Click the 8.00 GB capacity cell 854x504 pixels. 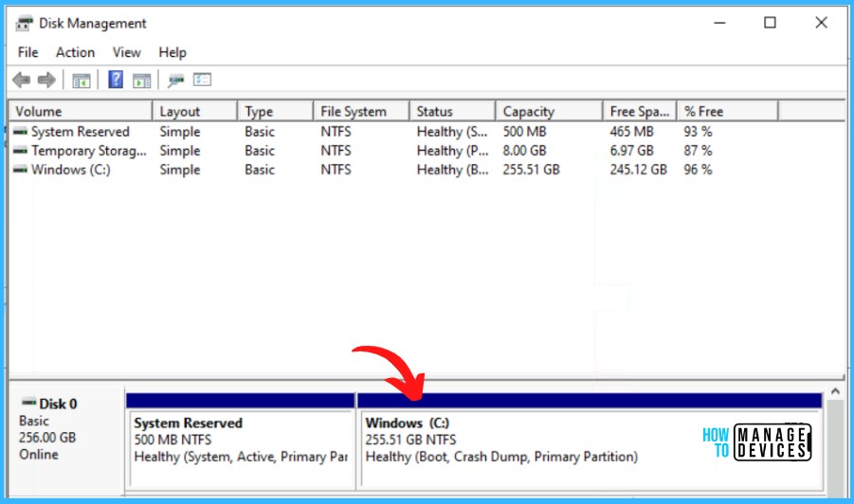pos(524,151)
